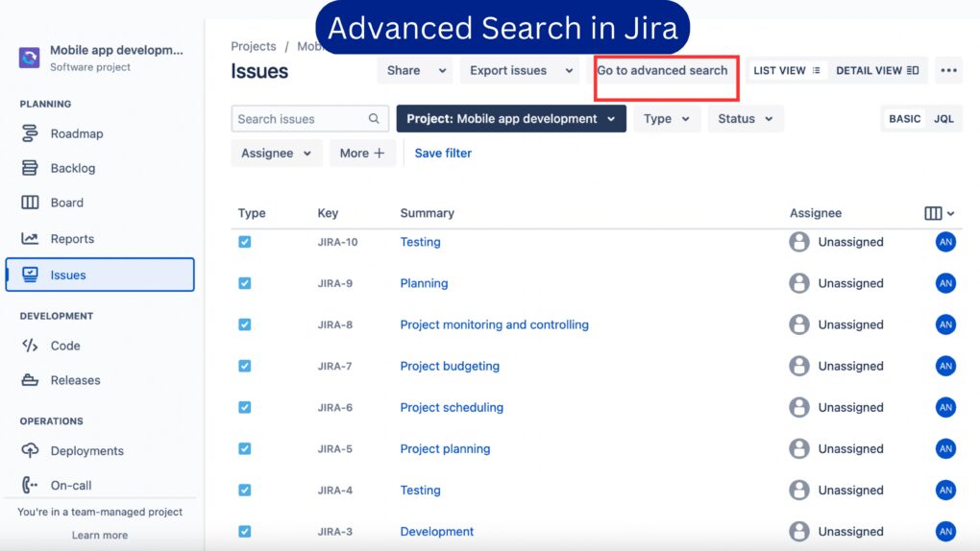Open the Backlog icon in sidebar

point(30,167)
